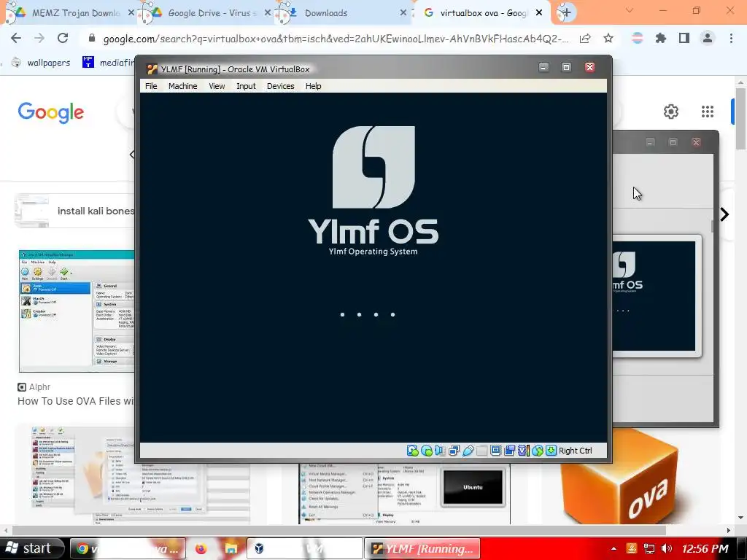Screen dimensions: 747x560
Task: Click the striped extension icon beside the star
Action: point(637,38)
